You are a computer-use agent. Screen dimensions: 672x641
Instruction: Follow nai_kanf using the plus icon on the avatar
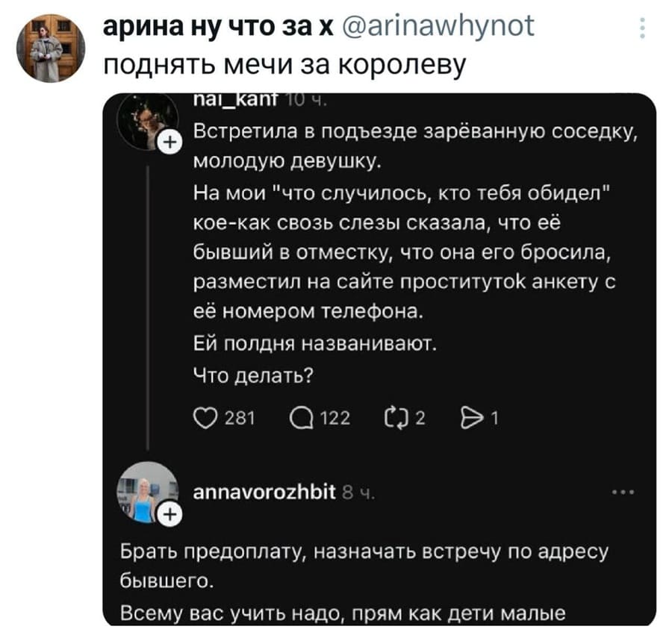point(171,140)
